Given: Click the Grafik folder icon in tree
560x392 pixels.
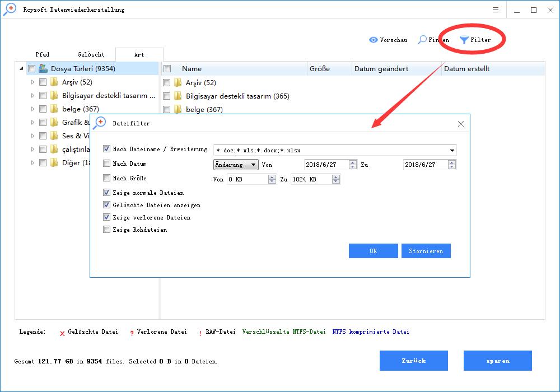Looking at the screenshot, I should pos(54,122).
